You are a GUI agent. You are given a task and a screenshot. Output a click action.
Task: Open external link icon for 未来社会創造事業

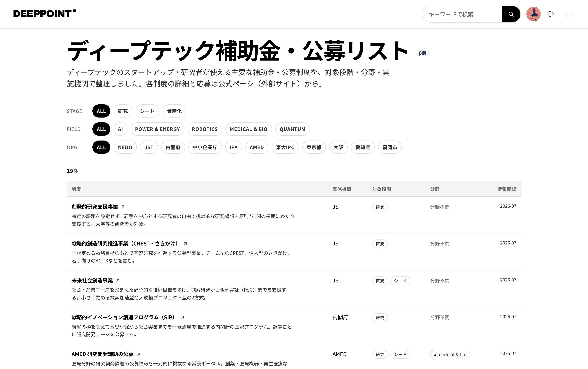[x=118, y=280]
